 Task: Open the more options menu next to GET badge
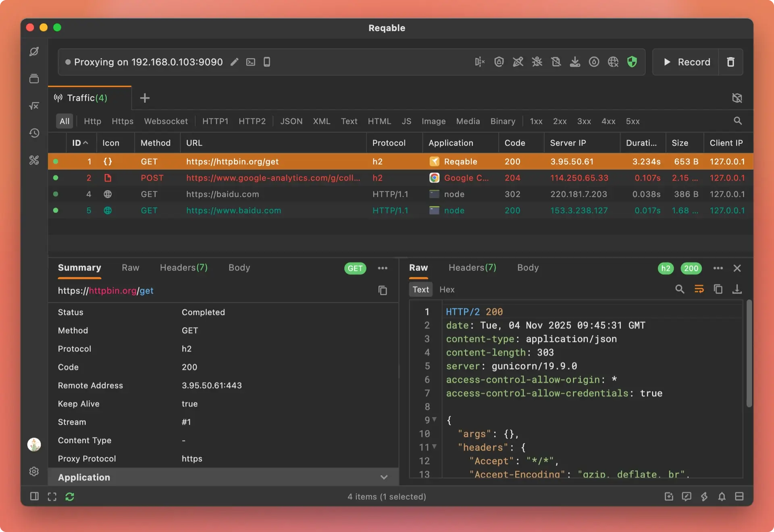pyautogui.click(x=383, y=268)
